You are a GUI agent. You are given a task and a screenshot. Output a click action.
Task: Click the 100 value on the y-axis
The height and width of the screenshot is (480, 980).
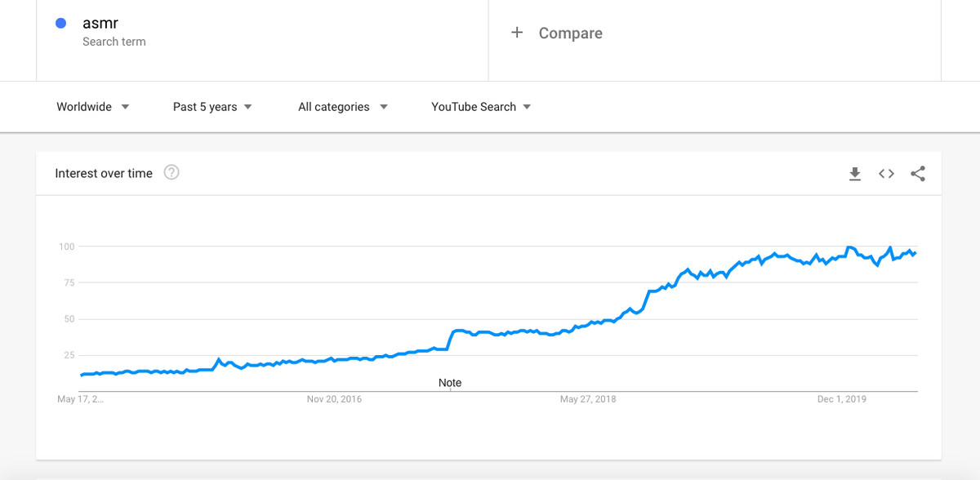[x=66, y=247]
